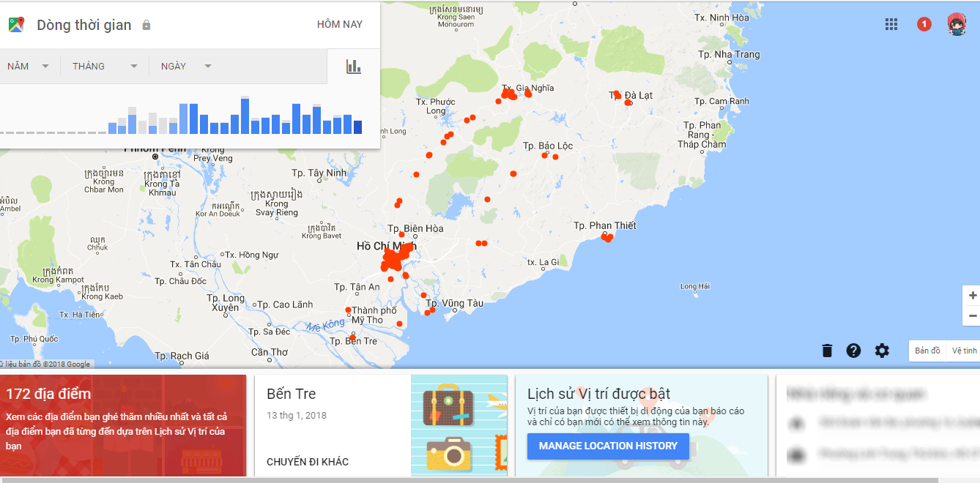Click the Tp. Biên Hòa map label

pos(415,228)
